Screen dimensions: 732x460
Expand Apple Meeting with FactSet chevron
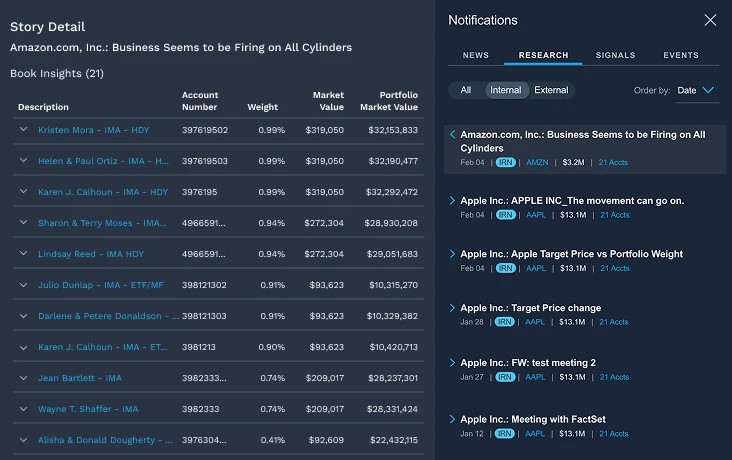click(x=452, y=419)
